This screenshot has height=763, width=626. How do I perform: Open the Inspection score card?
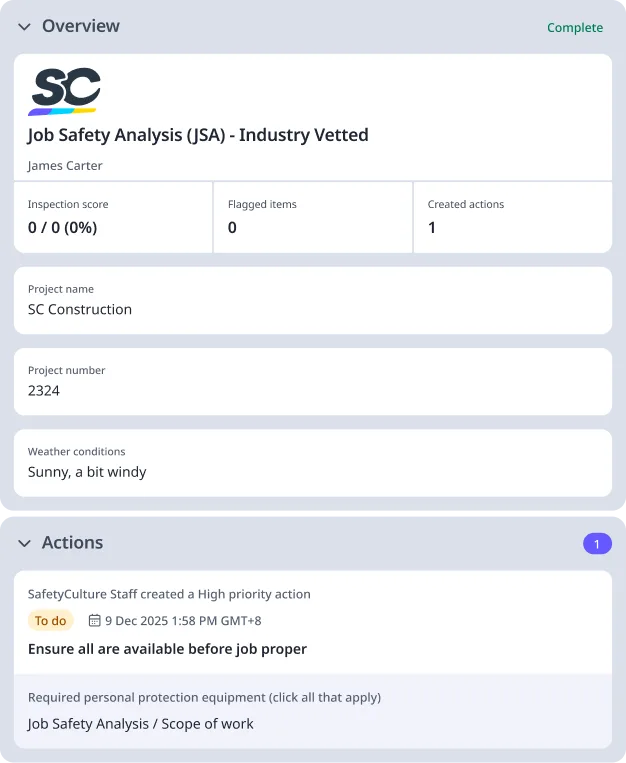coord(113,217)
